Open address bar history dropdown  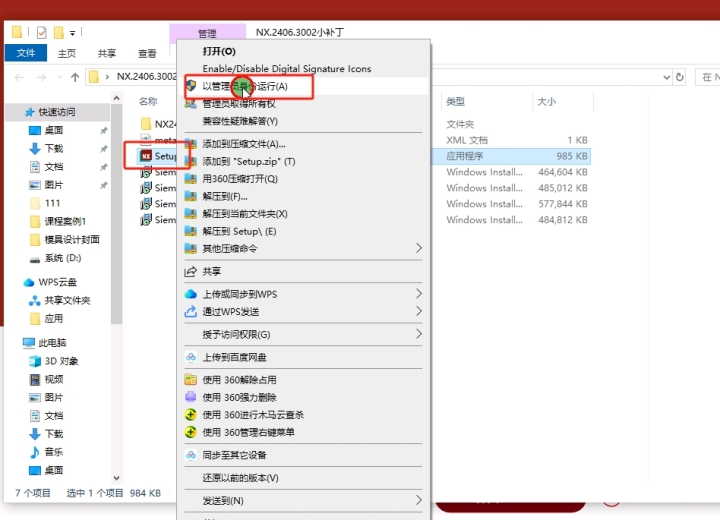coord(666,78)
